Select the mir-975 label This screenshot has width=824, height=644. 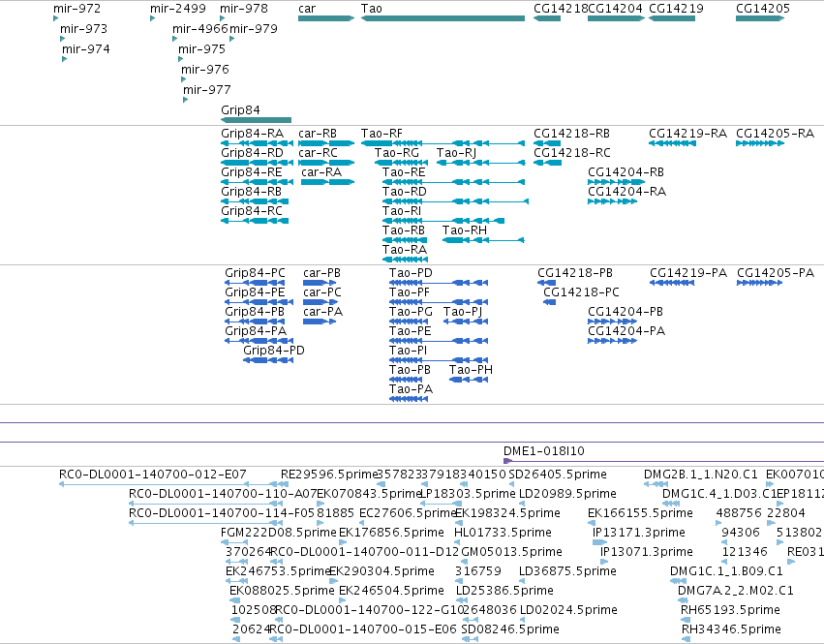point(201,48)
